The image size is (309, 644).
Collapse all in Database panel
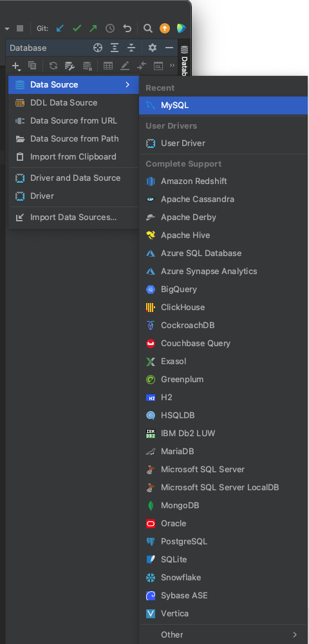(131, 48)
